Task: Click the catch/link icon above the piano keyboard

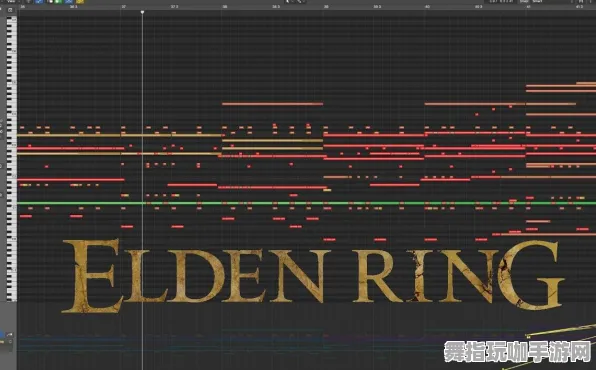Action: pyautogui.click(x=10, y=10)
